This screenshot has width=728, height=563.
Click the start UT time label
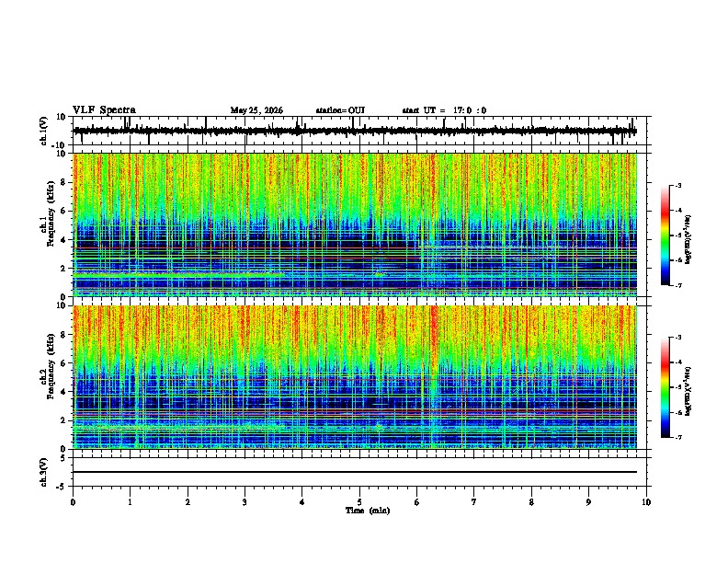tap(444, 110)
